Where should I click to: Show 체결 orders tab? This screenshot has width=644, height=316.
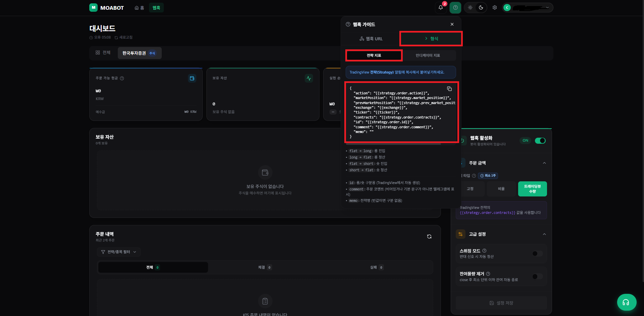tap(265, 267)
